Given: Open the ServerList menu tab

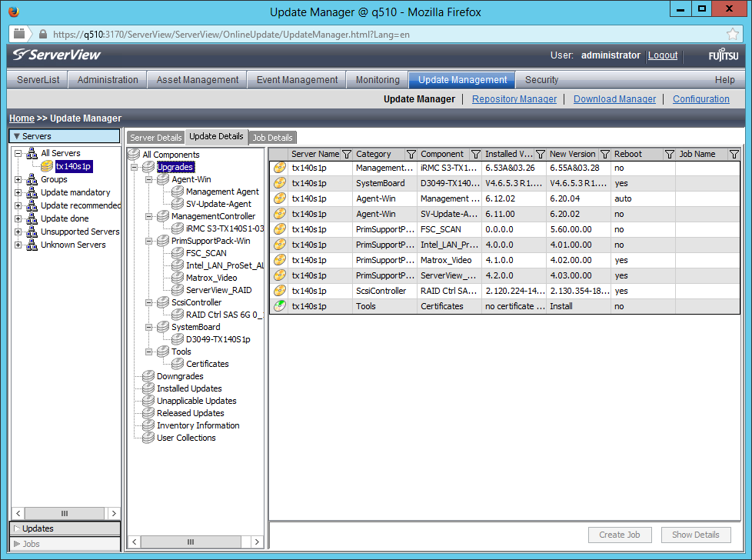Looking at the screenshot, I should tap(38, 80).
